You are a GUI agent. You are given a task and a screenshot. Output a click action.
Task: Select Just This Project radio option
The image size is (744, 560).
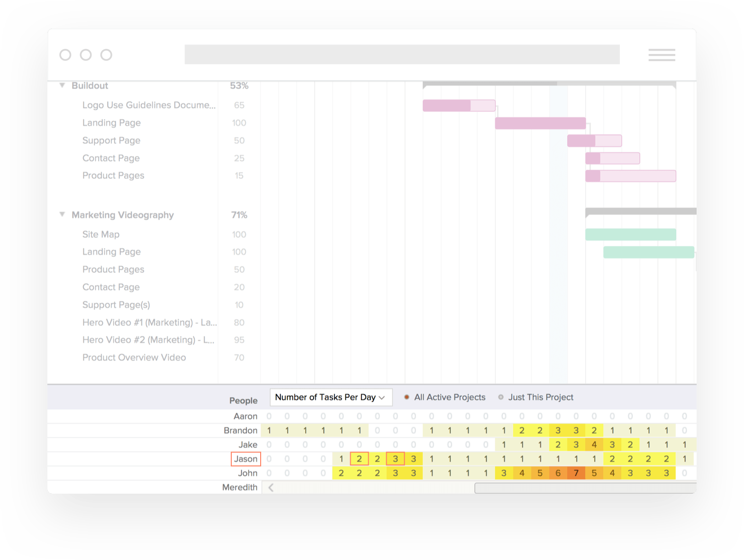click(501, 397)
